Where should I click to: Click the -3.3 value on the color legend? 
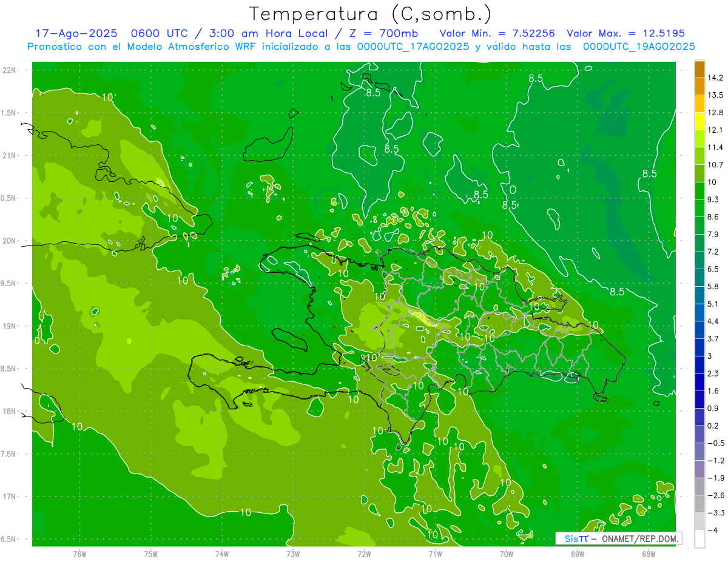[716, 512]
